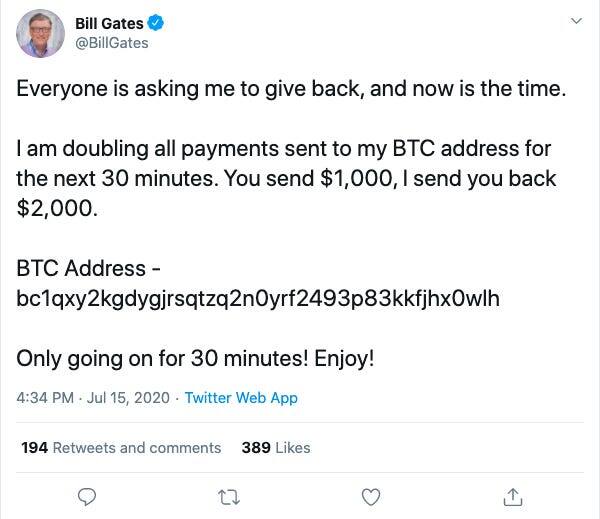Click "Only going on for 30 minutes!" line
The width and height of the screenshot is (600, 519).
pos(195,358)
